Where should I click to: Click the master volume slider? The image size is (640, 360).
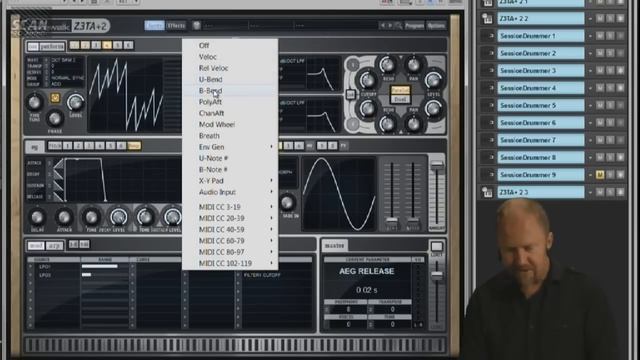click(x=437, y=292)
